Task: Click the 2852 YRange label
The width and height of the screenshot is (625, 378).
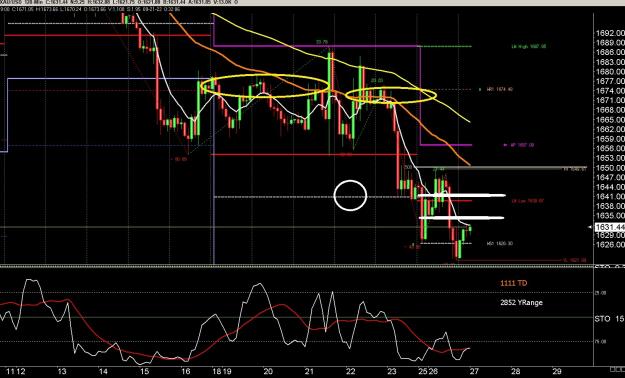Action: (521, 303)
